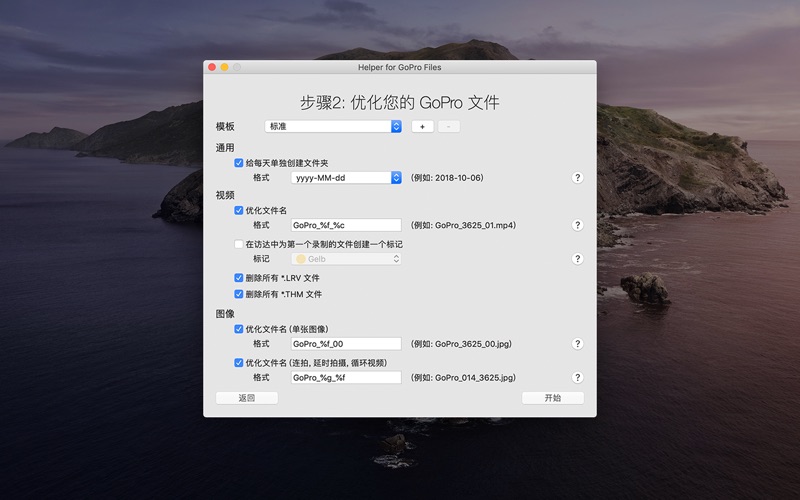Click the 开始 button
800x500 pixels.
coord(553,398)
